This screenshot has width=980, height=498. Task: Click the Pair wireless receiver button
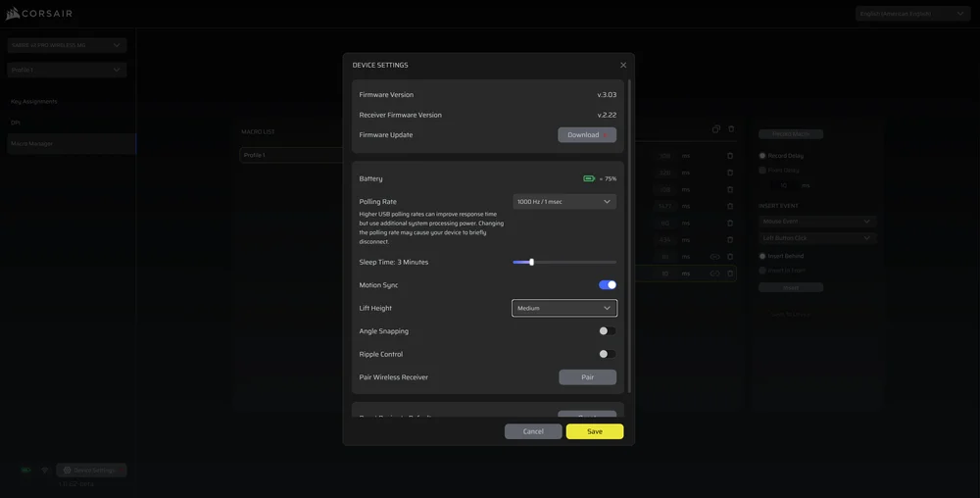tap(587, 377)
